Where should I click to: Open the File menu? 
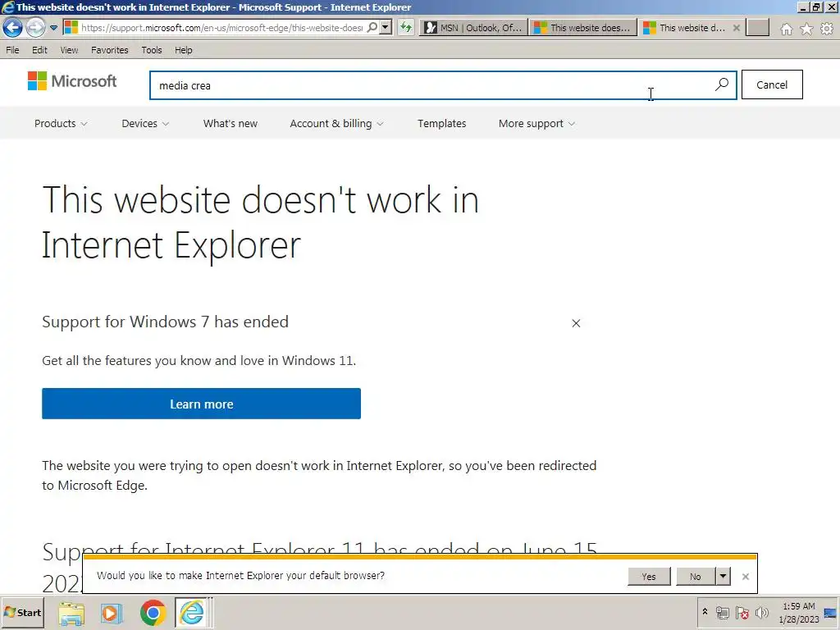click(x=12, y=50)
